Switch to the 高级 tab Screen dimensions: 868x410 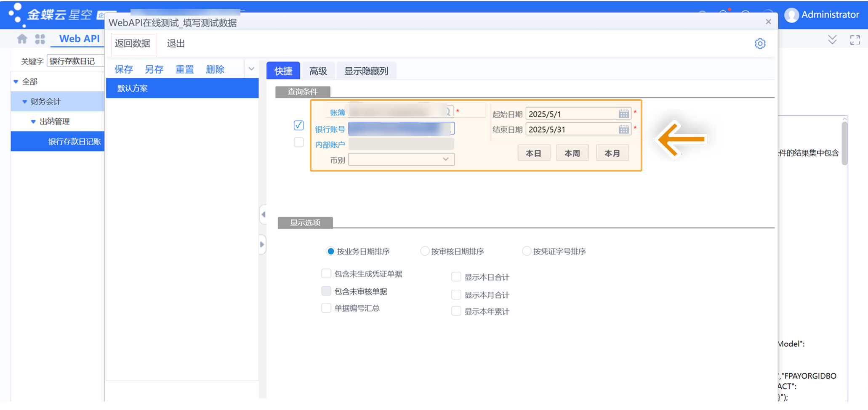pyautogui.click(x=318, y=71)
